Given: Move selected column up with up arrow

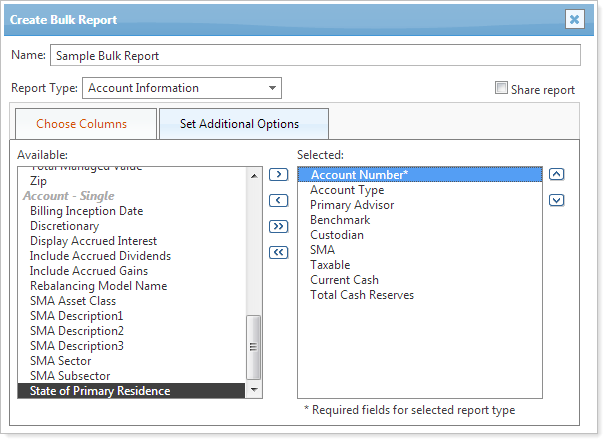Looking at the screenshot, I should [557, 174].
